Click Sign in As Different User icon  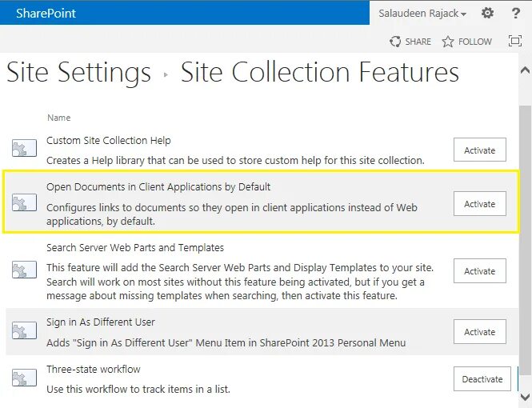24,331
